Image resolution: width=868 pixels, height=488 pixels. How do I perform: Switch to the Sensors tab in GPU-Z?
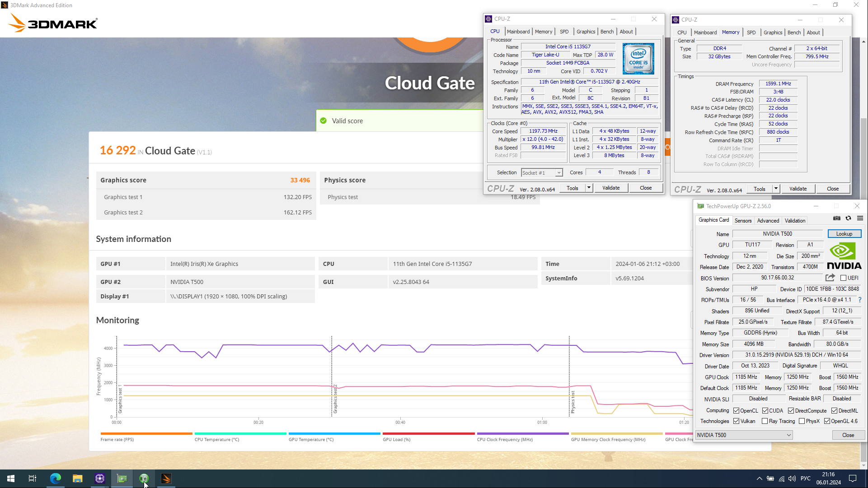tap(743, 221)
